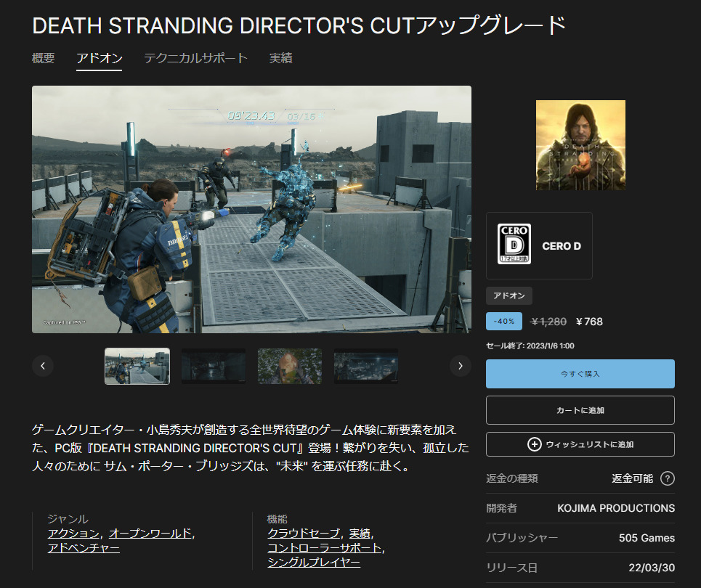Click the -40% discount badge

tap(504, 322)
